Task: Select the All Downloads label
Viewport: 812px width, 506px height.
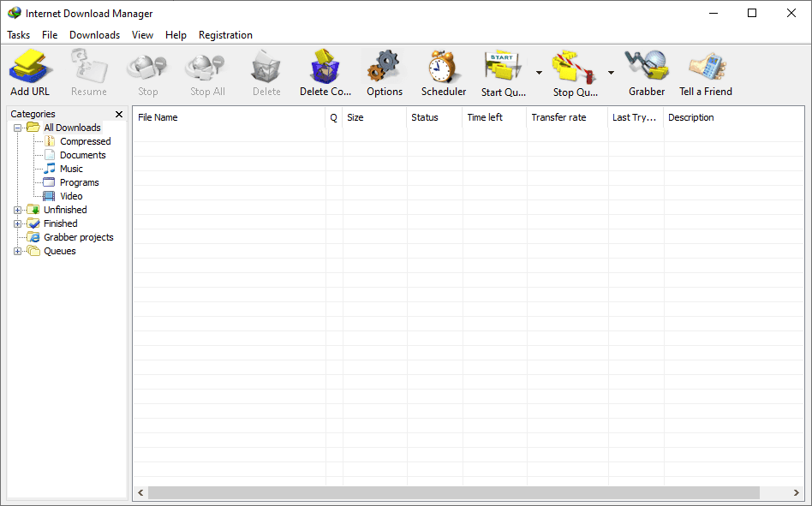Action: pyautogui.click(x=72, y=128)
